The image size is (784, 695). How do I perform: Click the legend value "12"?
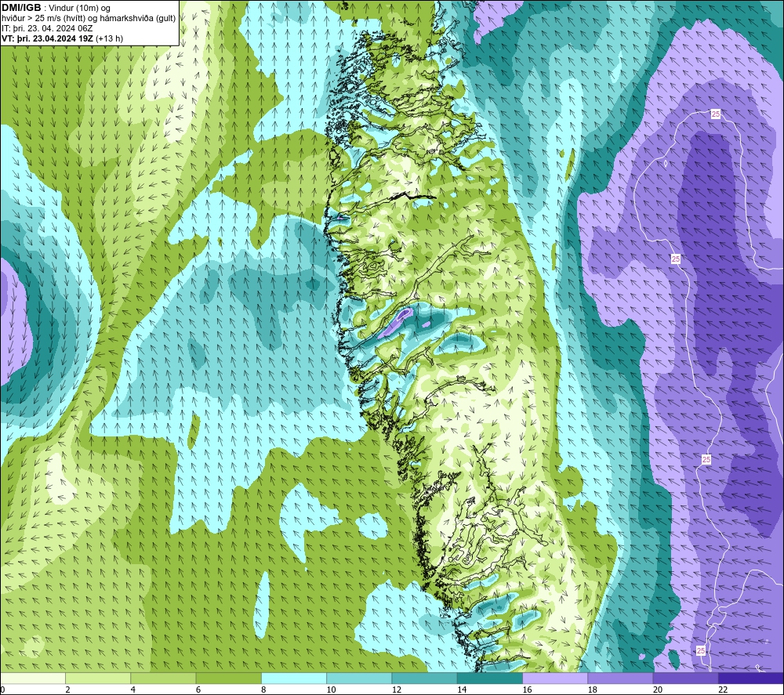(x=397, y=690)
